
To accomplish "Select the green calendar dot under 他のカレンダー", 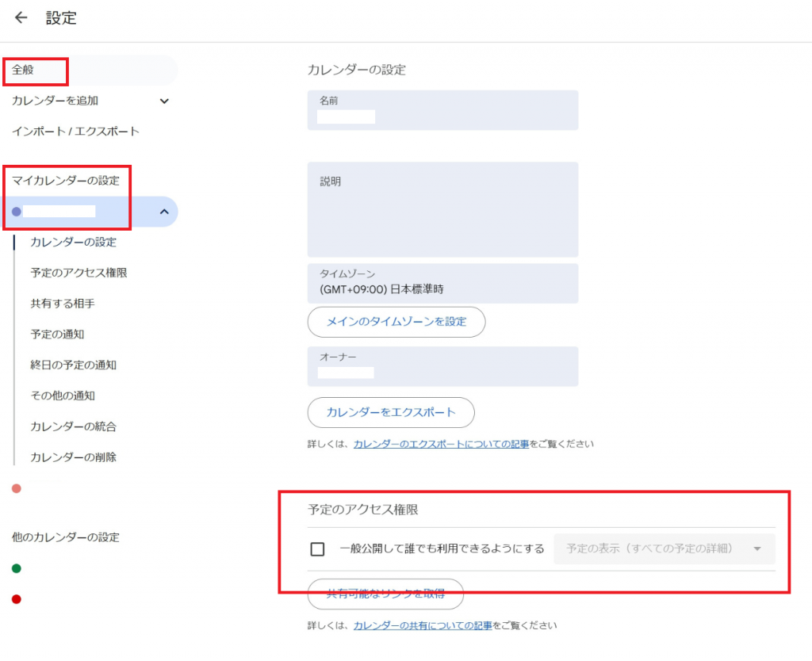I will click(17, 568).
